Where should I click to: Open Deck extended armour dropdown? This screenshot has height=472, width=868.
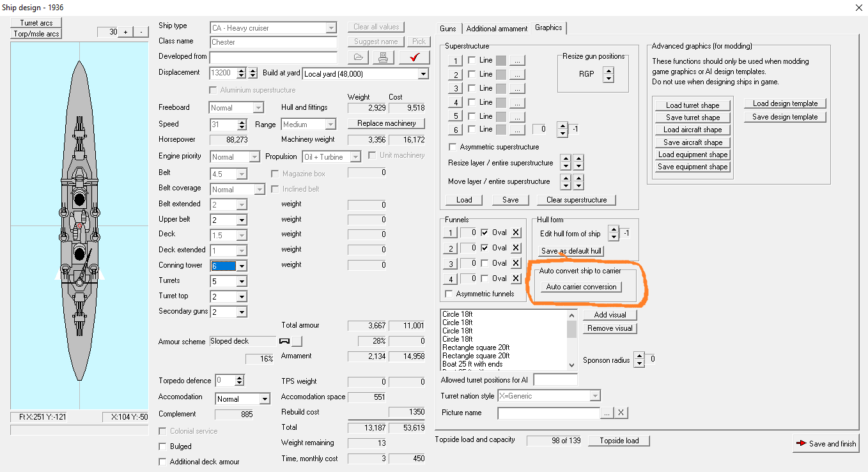[x=241, y=251]
